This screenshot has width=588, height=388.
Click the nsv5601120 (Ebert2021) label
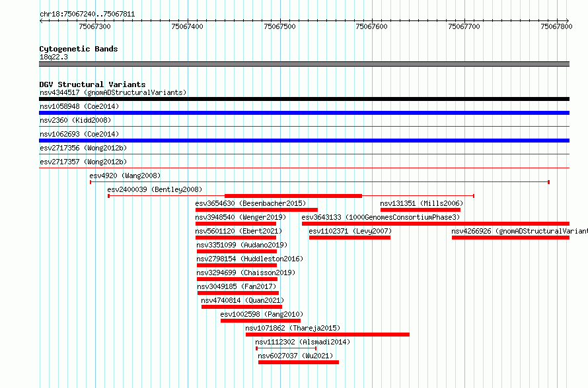click(239, 231)
